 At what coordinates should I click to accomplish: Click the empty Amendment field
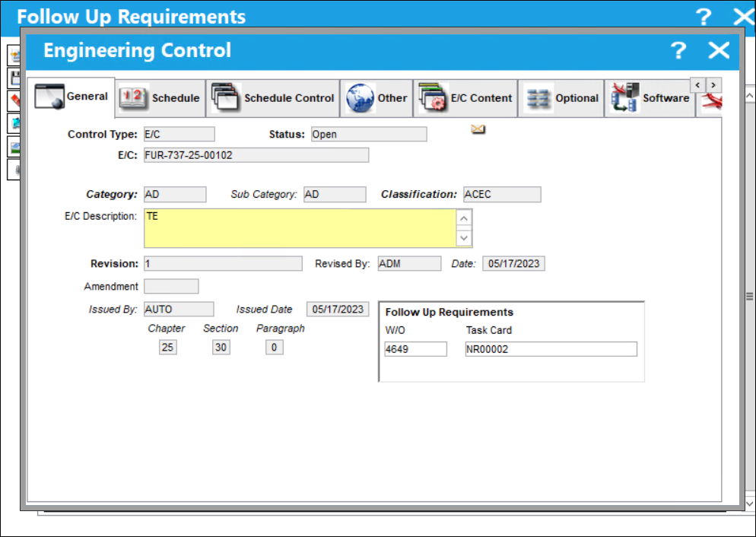click(171, 286)
